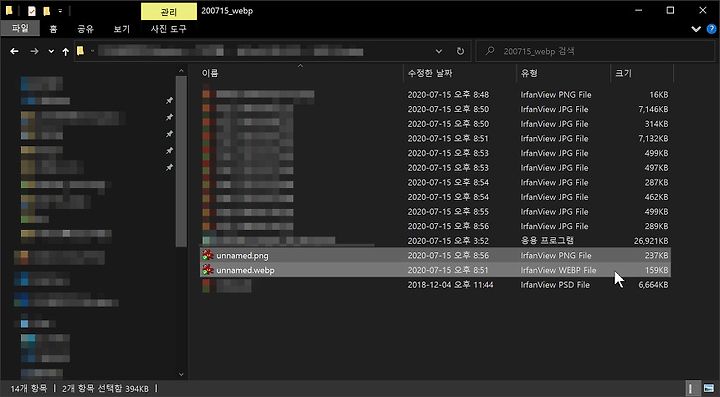Go forward with the forward arrow

pos(34,51)
